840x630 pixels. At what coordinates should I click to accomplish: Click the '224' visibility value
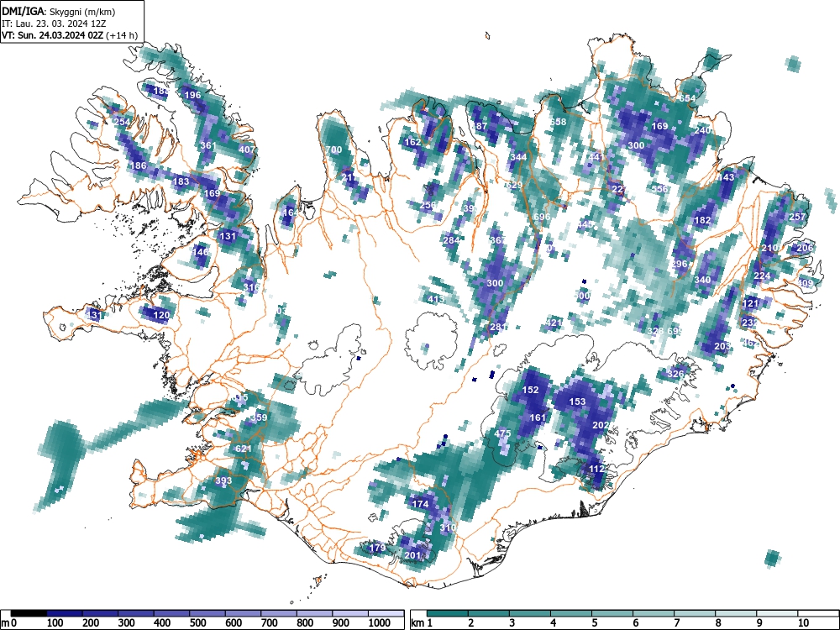[x=762, y=276]
